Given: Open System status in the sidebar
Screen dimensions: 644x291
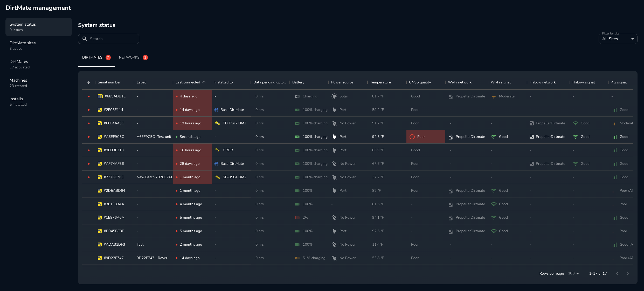Looking at the screenshot, I should (x=38, y=27).
